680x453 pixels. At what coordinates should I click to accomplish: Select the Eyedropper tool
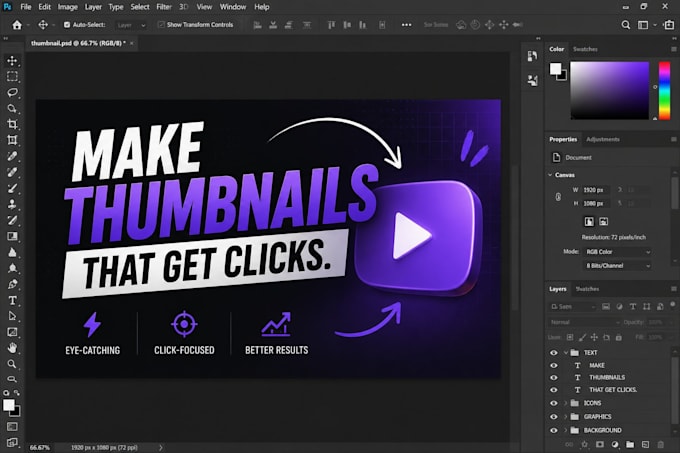click(12, 156)
